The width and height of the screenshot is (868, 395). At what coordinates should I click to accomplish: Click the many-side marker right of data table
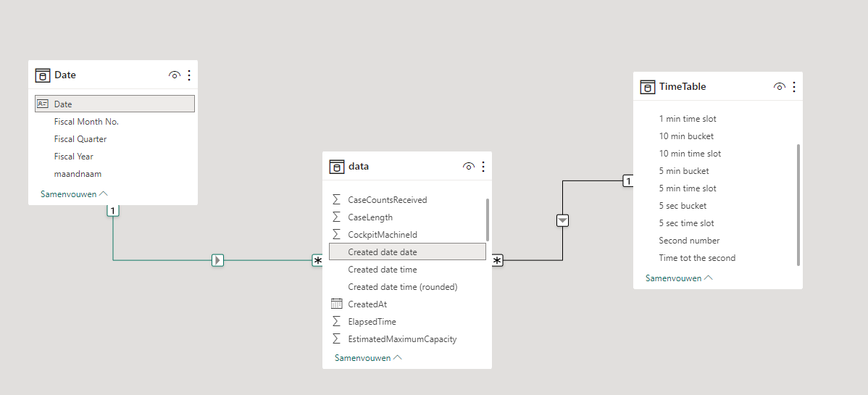pos(497,260)
